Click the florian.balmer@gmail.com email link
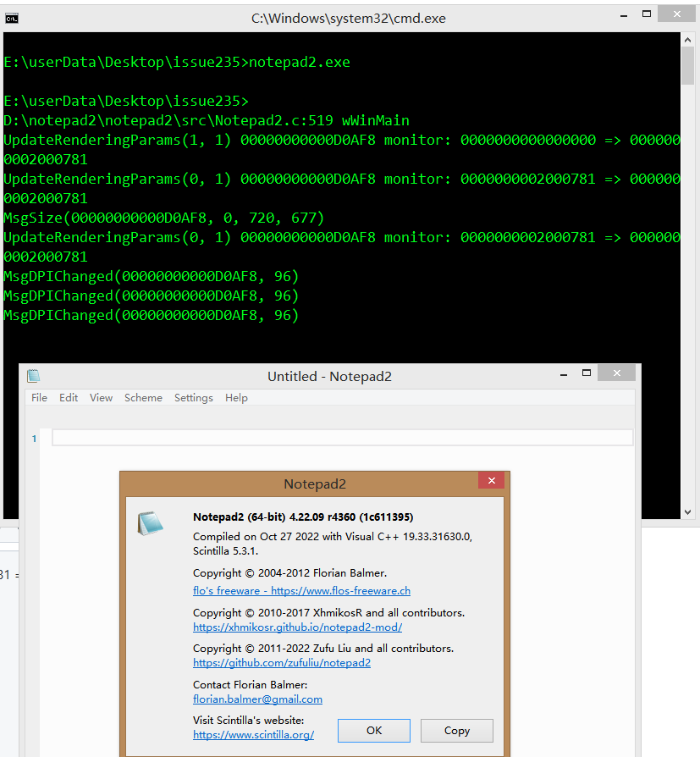Image resolution: width=700 pixels, height=757 pixels. tap(258, 699)
